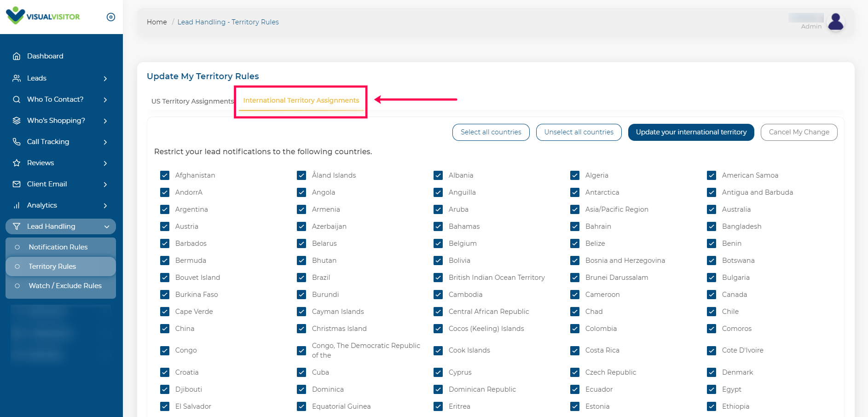Click the Congo, The Democratic Republic label

click(x=366, y=350)
